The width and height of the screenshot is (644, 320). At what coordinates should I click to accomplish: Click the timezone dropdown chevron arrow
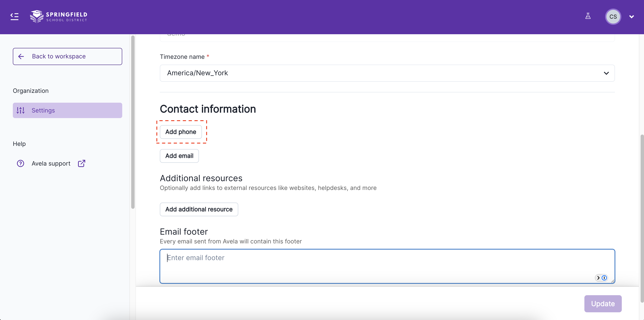(x=606, y=73)
